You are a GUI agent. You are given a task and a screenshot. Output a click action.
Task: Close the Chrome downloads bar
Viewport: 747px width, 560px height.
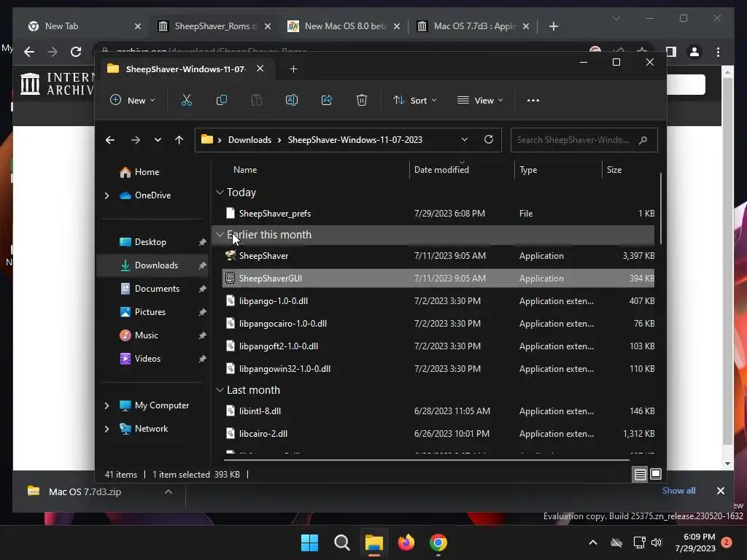[x=720, y=491]
